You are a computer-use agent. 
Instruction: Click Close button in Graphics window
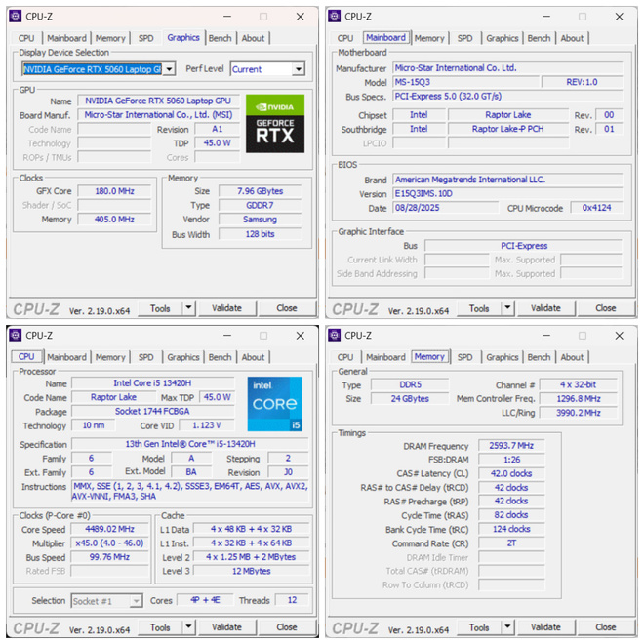287,308
